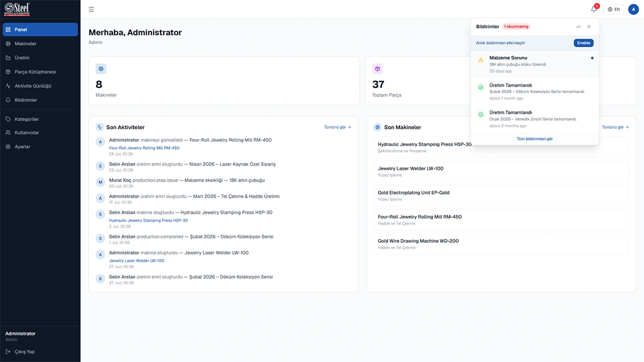Click the Administrator profile name in sidebar footer
644x362 pixels.
pos(20,334)
